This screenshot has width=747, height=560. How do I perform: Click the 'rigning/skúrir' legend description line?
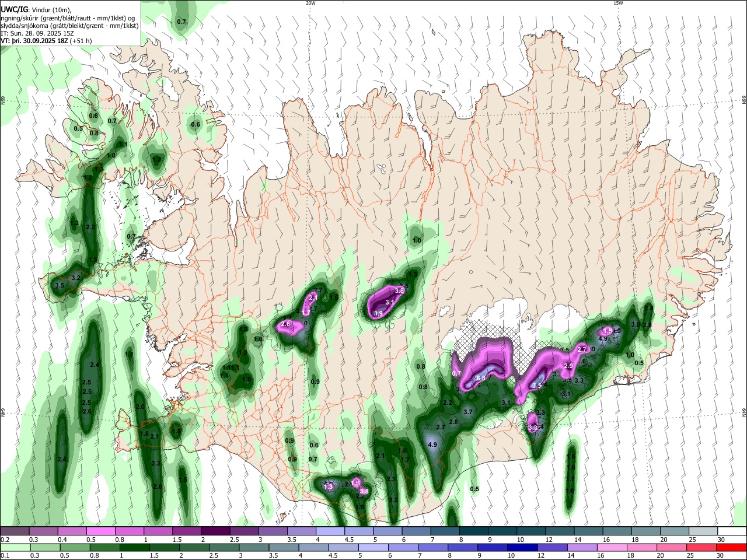(68, 17)
